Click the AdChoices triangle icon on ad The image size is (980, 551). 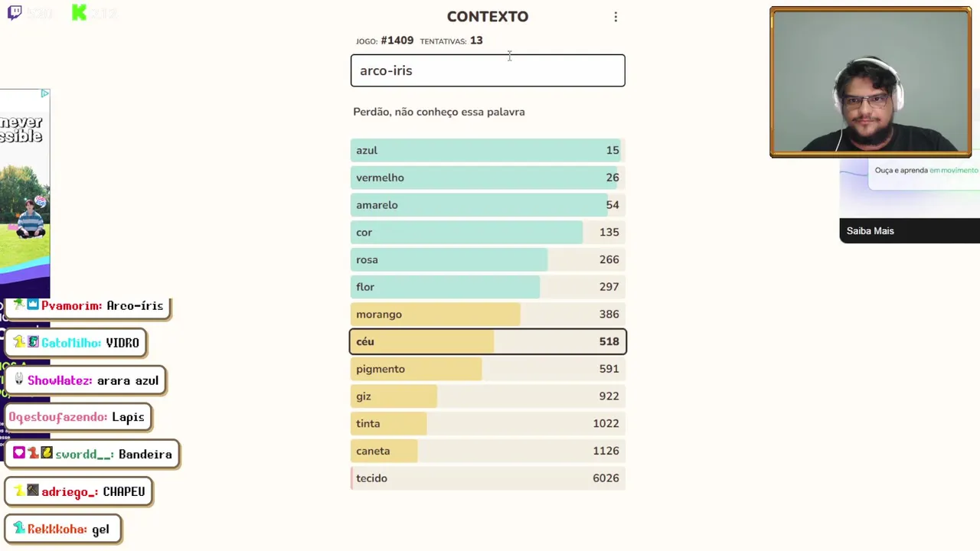click(44, 93)
